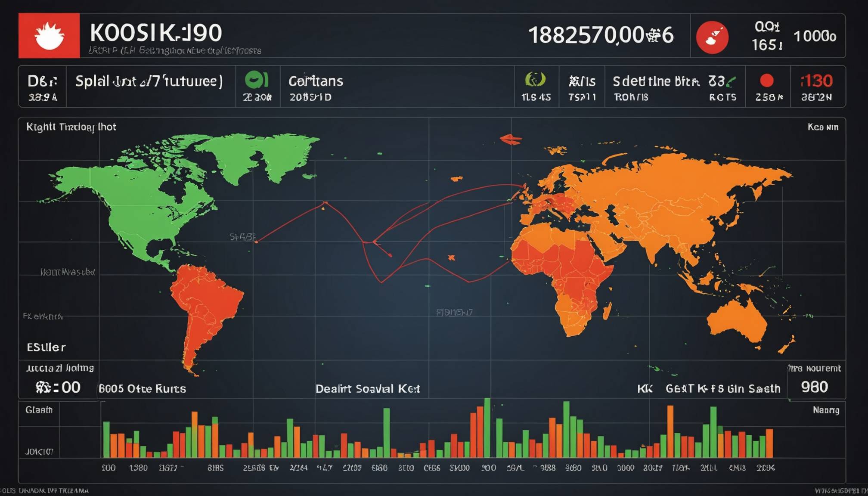
Task: Click the green oval icon above 2230k
Action: click(x=257, y=80)
